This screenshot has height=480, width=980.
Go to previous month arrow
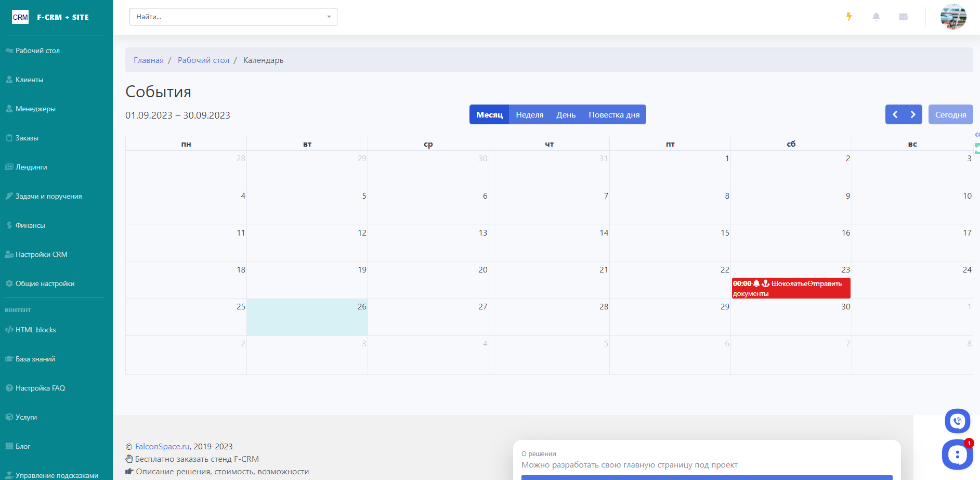[x=895, y=114]
